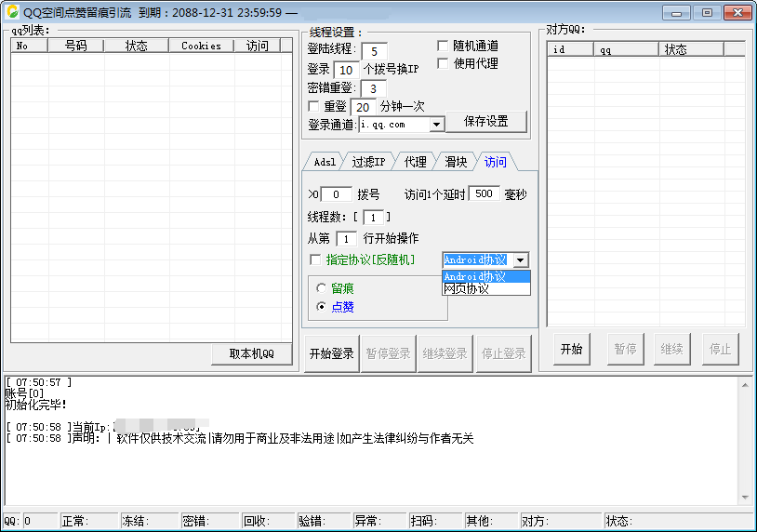This screenshot has height=532, width=757.
Task: Click the 继续 button under 对方QQ list
Action: [x=672, y=349]
